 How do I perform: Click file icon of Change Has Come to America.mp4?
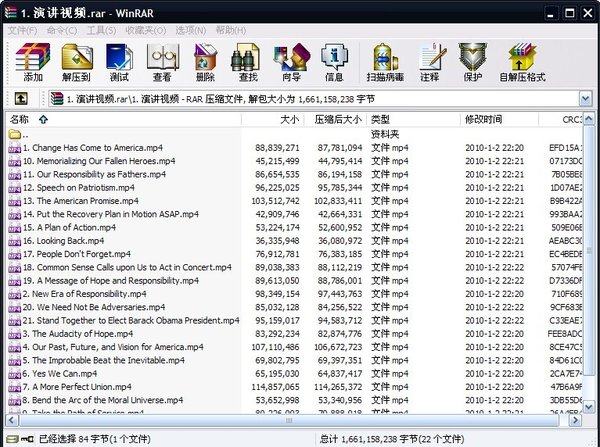coord(15,148)
